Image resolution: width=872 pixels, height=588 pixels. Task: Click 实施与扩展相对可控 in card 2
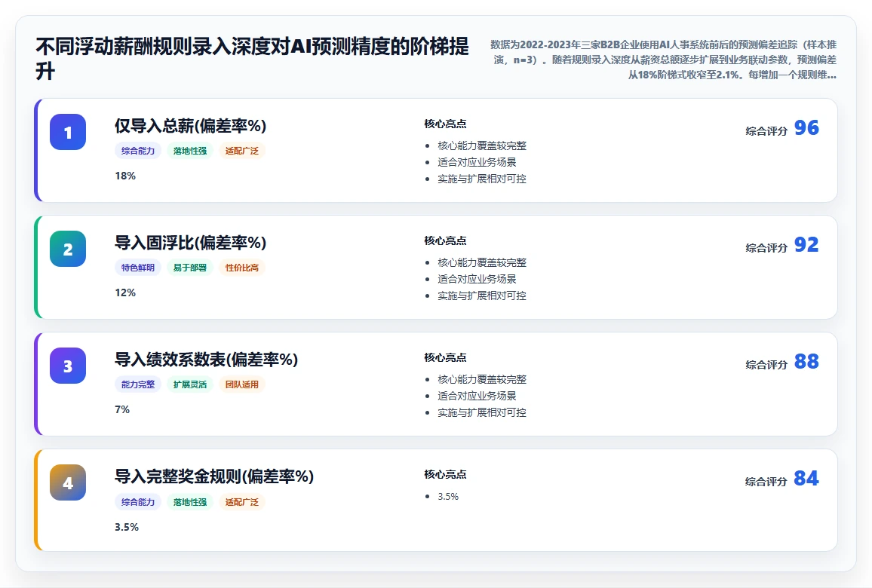tap(482, 296)
